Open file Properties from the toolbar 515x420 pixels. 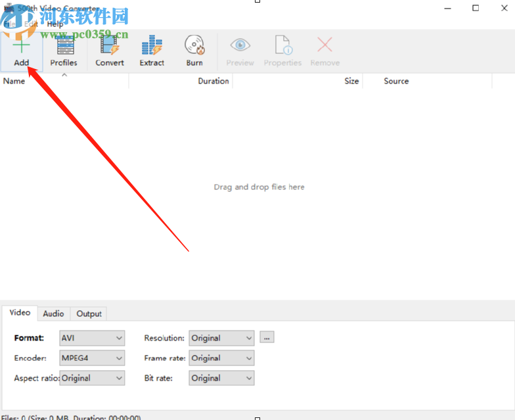click(x=282, y=51)
